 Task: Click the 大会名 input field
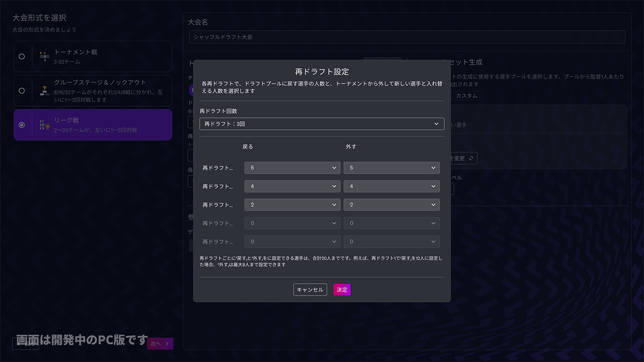407,37
